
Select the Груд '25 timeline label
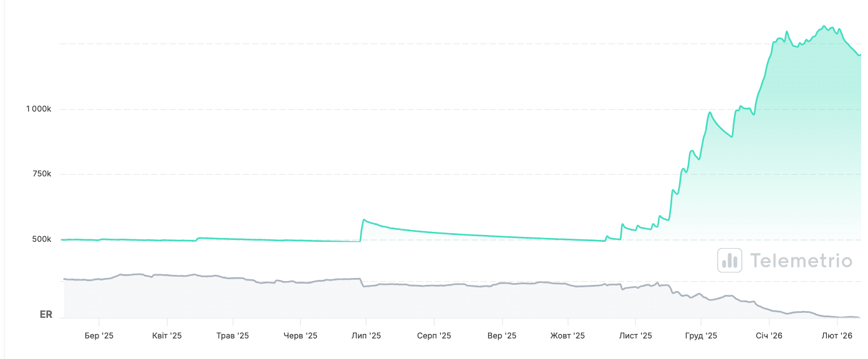(x=701, y=336)
